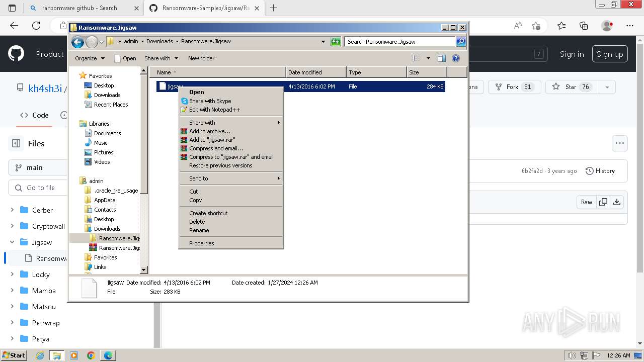Image resolution: width=644 pixels, height=362 pixels.
Task: Collapse the GitHub file tree panel icon
Action: click(x=16, y=143)
